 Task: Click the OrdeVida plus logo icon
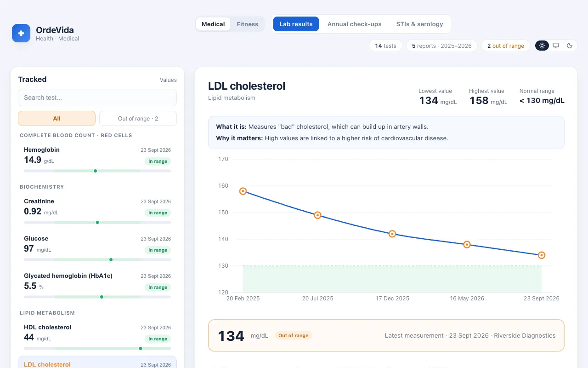pos(21,33)
